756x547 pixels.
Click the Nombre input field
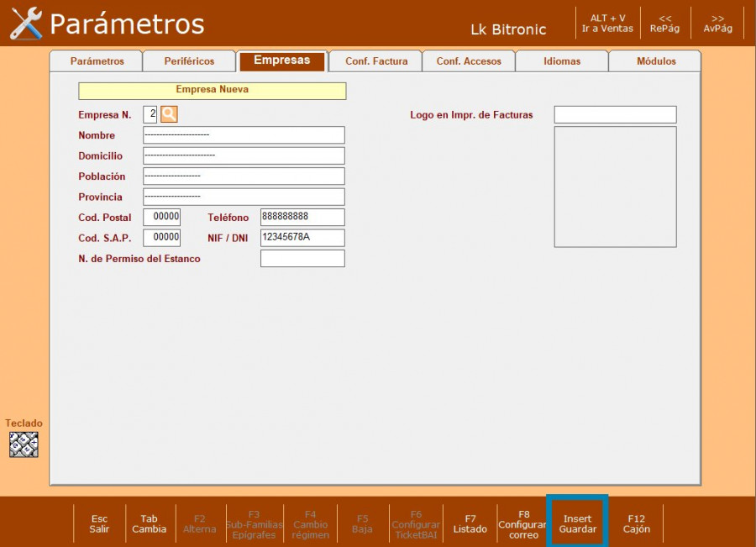click(244, 135)
